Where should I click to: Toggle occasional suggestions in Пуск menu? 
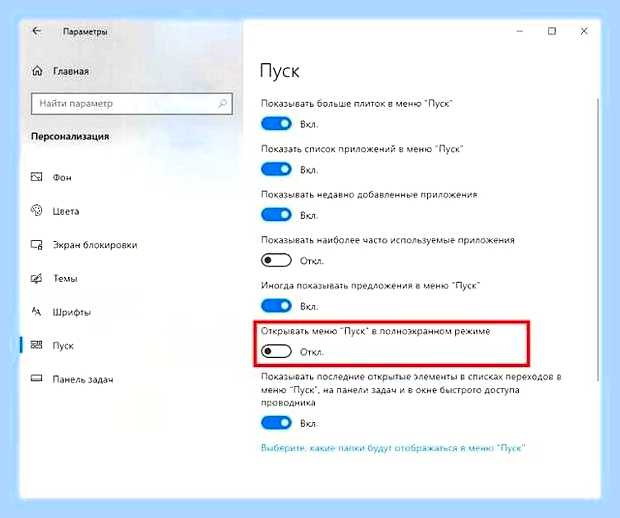click(276, 306)
